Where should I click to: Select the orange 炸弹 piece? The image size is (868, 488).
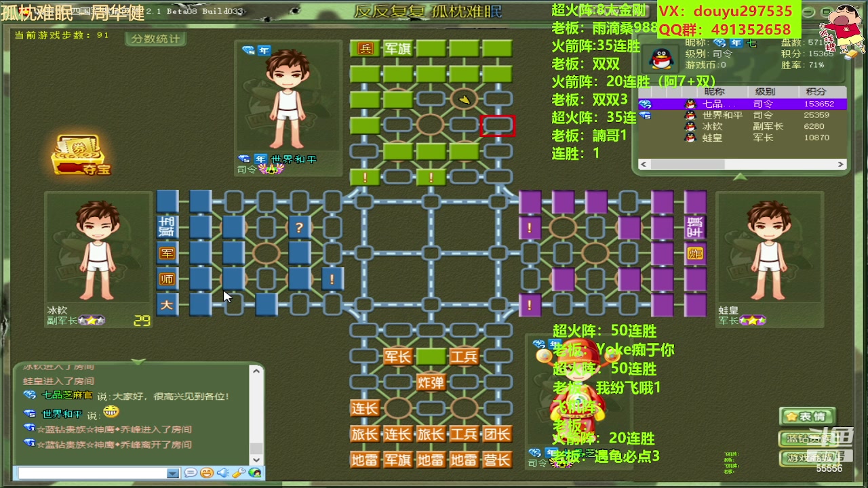tap(431, 382)
